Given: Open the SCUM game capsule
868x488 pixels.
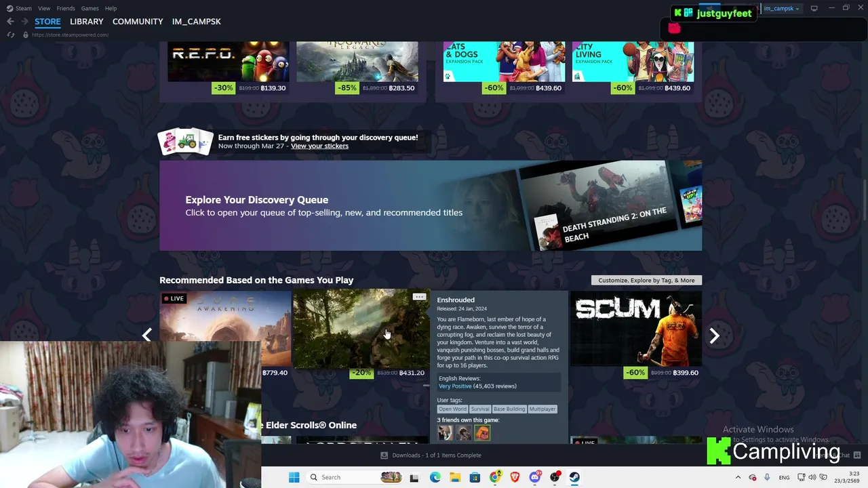Looking at the screenshot, I should click(x=635, y=329).
